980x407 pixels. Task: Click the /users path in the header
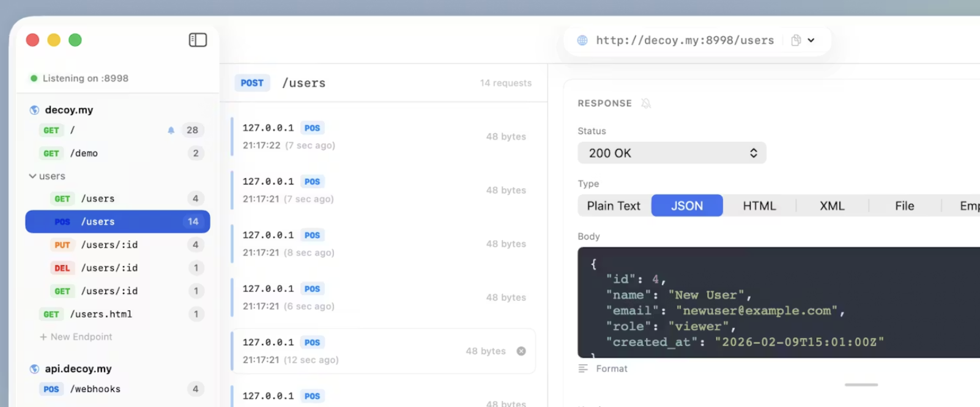(x=304, y=83)
